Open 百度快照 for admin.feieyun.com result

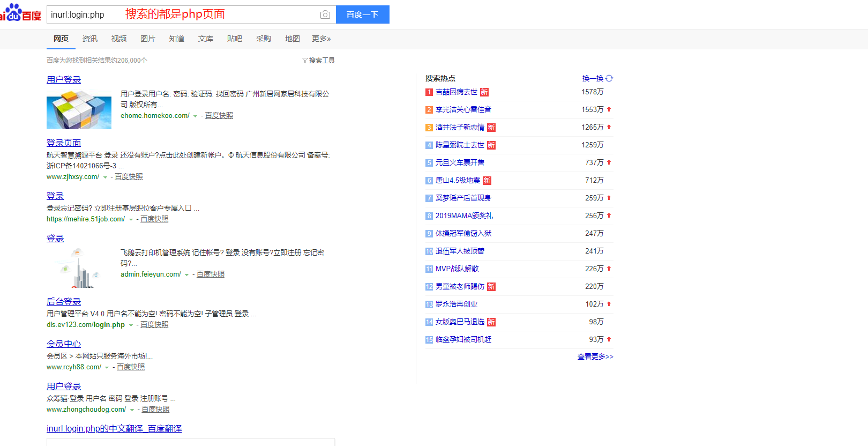tap(211, 274)
